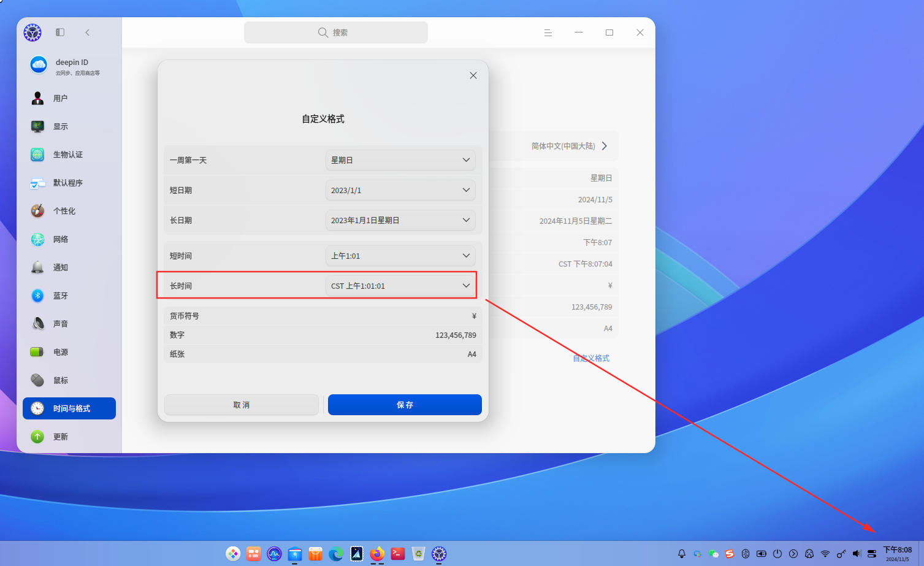The width and height of the screenshot is (924, 566).
Task: Go to 生物认证 biometric authentication settings
Action: (x=69, y=155)
